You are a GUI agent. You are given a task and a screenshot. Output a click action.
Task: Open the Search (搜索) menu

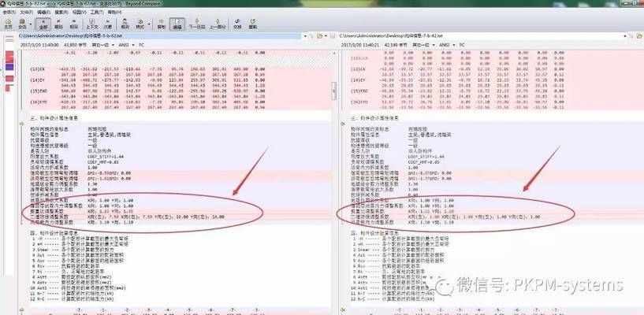point(61,13)
